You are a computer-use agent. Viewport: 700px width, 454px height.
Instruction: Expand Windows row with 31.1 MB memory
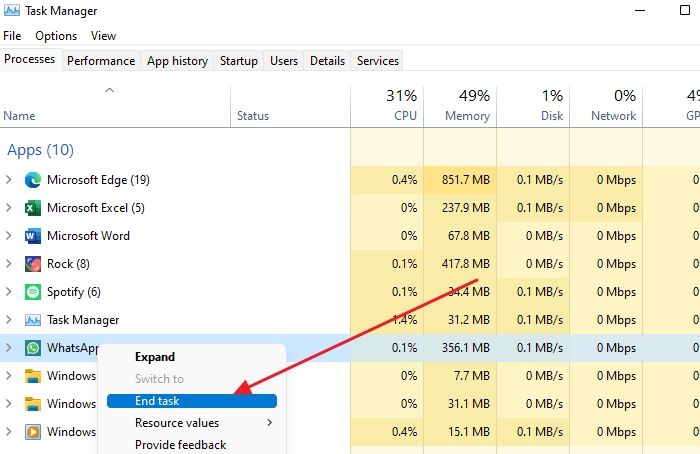(8, 404)
